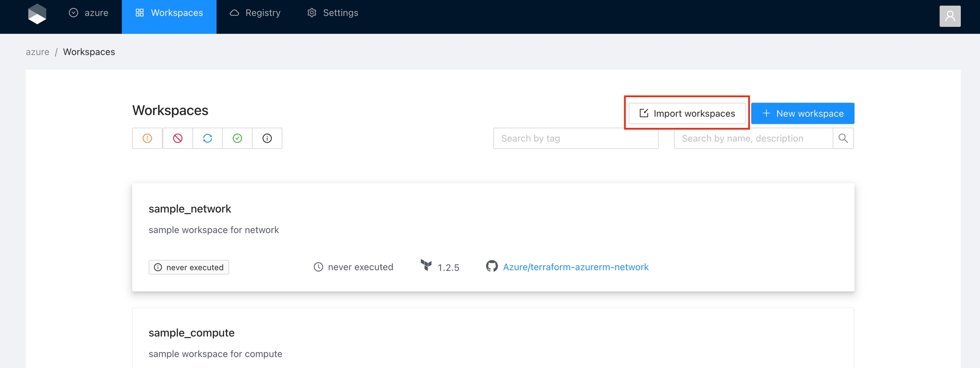
Task: Create a New workspace
Action: 803,113
